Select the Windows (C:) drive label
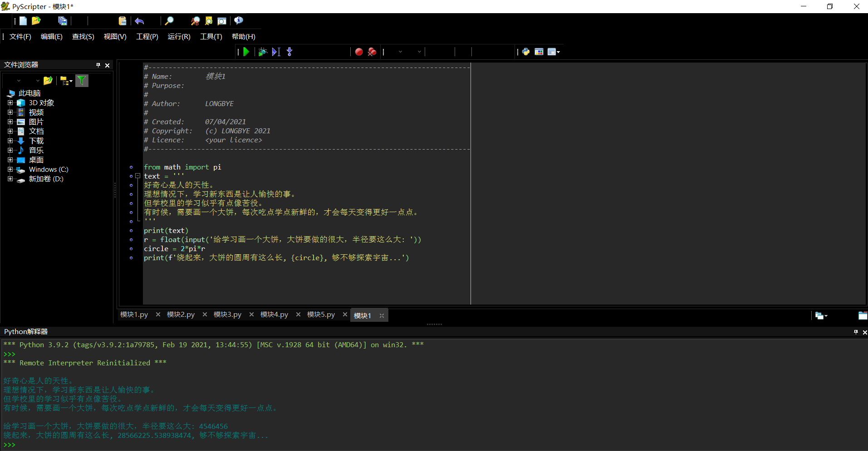This screenshot has height=451, width=868. point(49,170)
